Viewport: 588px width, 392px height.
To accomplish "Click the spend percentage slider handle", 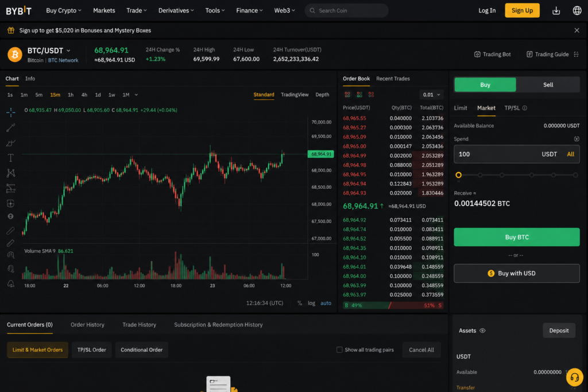I will [458, 175].
